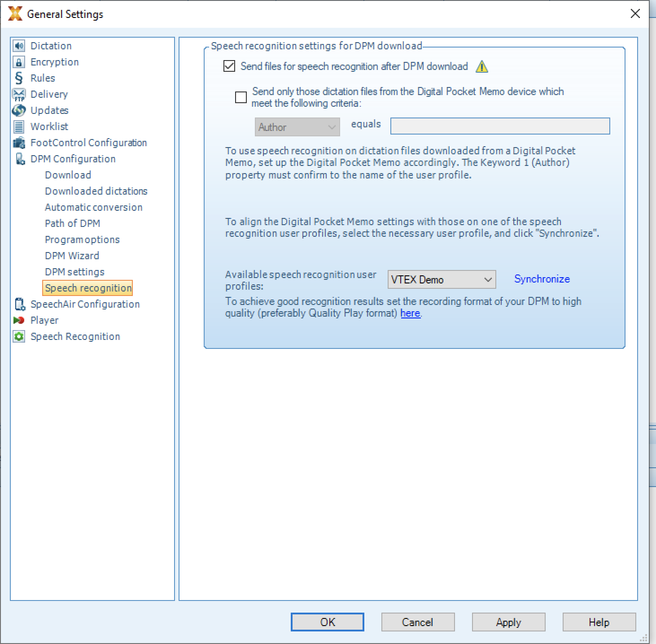Open the VTEX Demo user profile dropdown

point(442,279)
